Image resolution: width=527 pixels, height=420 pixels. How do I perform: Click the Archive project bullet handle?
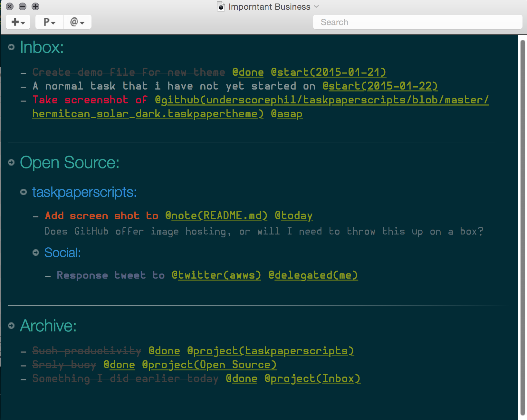click(x=12, y=326)
